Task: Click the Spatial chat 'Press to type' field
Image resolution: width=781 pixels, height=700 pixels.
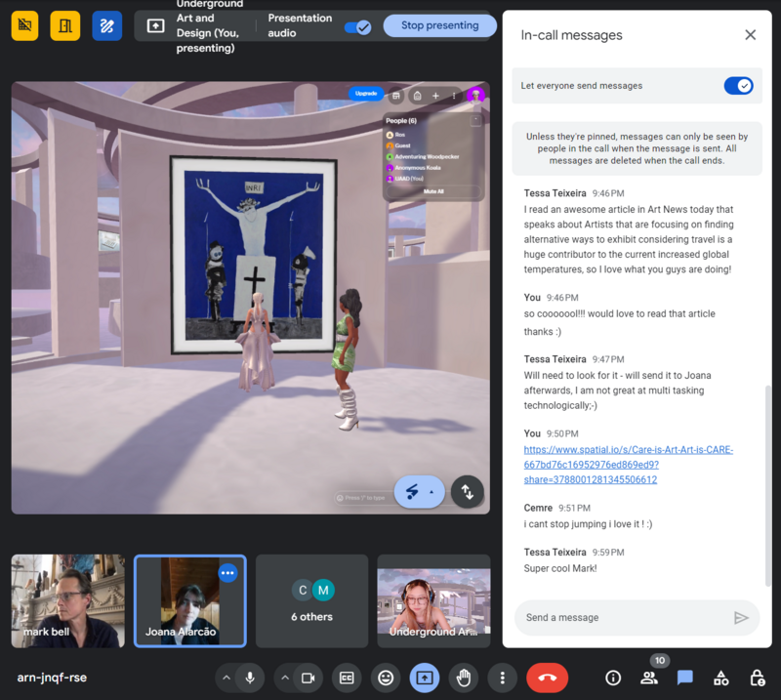Action: (362, 498)
